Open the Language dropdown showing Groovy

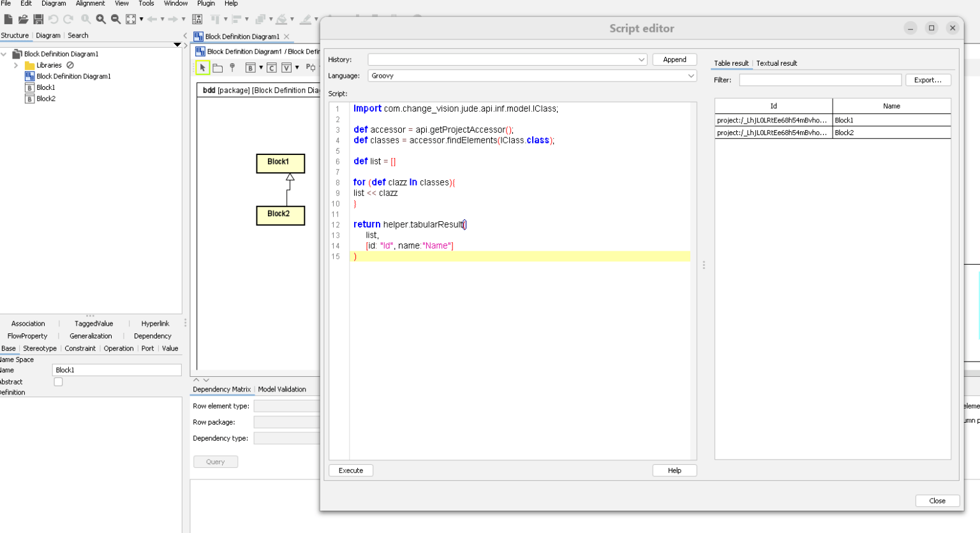[691, 76]
